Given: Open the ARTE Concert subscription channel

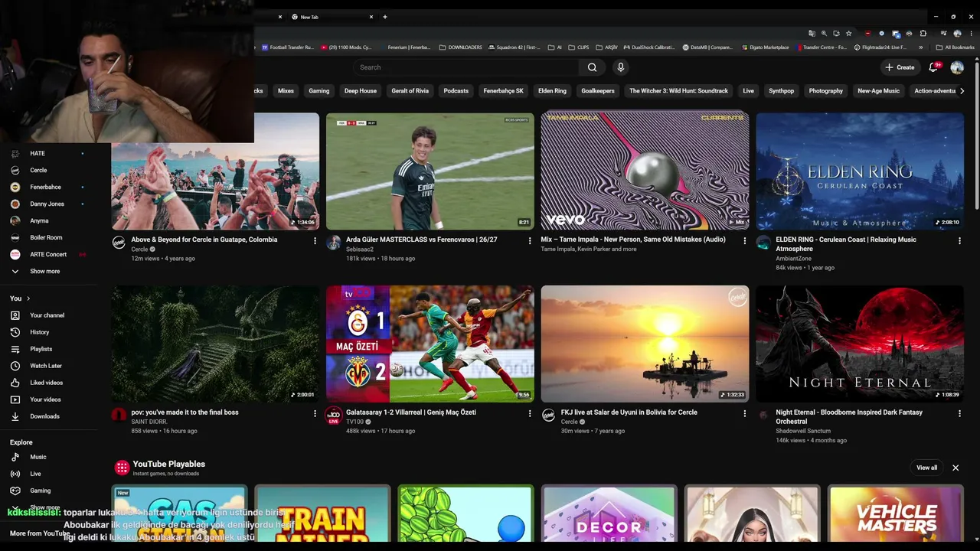Looking at the screenshot, I should pos(48,254).
